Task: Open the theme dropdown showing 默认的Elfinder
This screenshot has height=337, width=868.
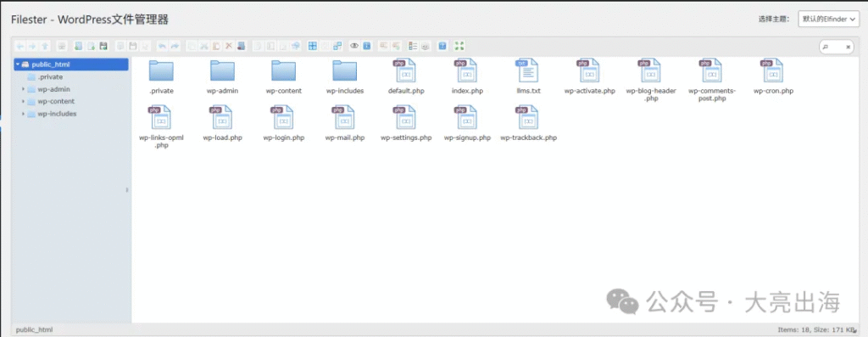Action: (x=829, y=19)
